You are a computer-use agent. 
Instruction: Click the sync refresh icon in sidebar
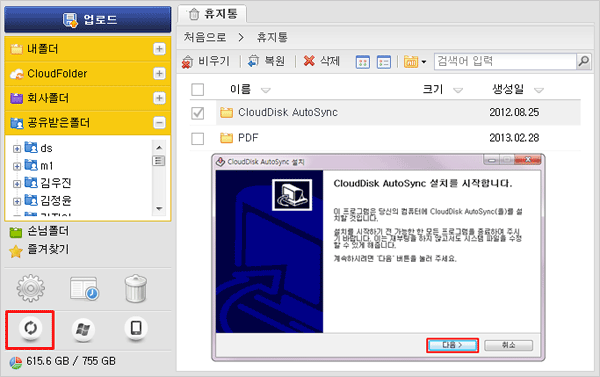pos(30,328)
